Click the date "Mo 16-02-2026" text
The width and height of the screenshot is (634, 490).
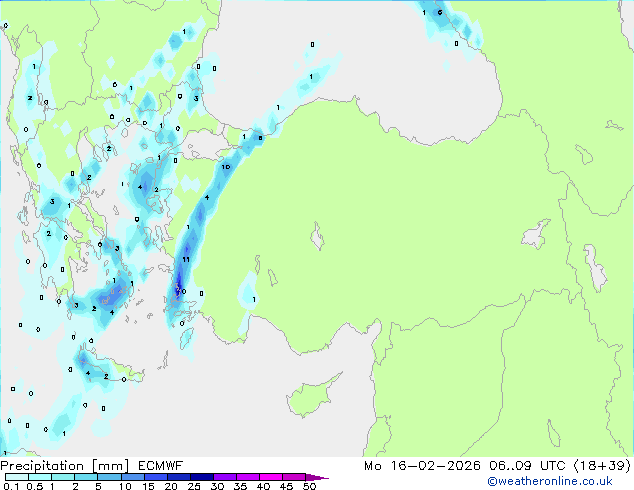click(x=422, y=466)
